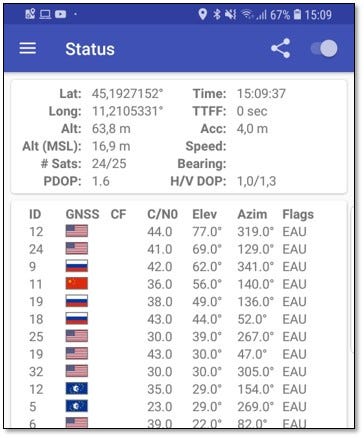Tap the latitude value 45,1927152°
The height and width of the screenshot is (438, 364).
pyautogui.click(x=128, y=94)
